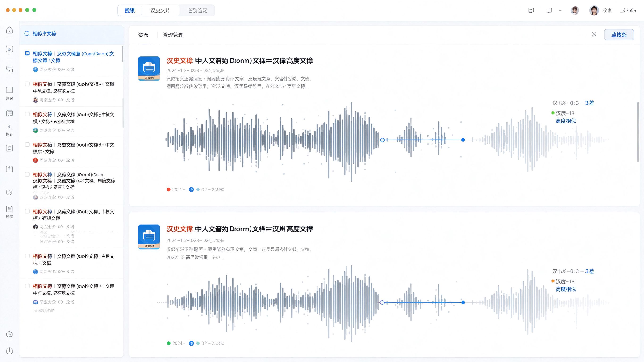Open the home icon in left sidebar
644x362 pixels.
[x=9, y=30]
